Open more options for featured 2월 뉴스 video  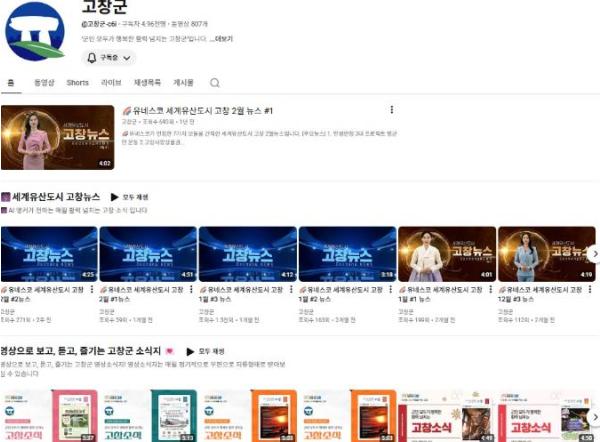tap(391, 110)
